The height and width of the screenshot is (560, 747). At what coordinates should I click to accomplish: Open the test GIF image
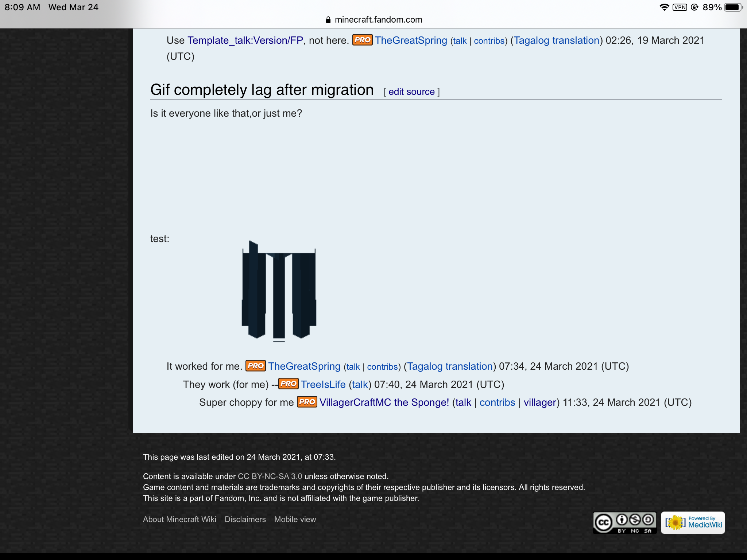279,291
